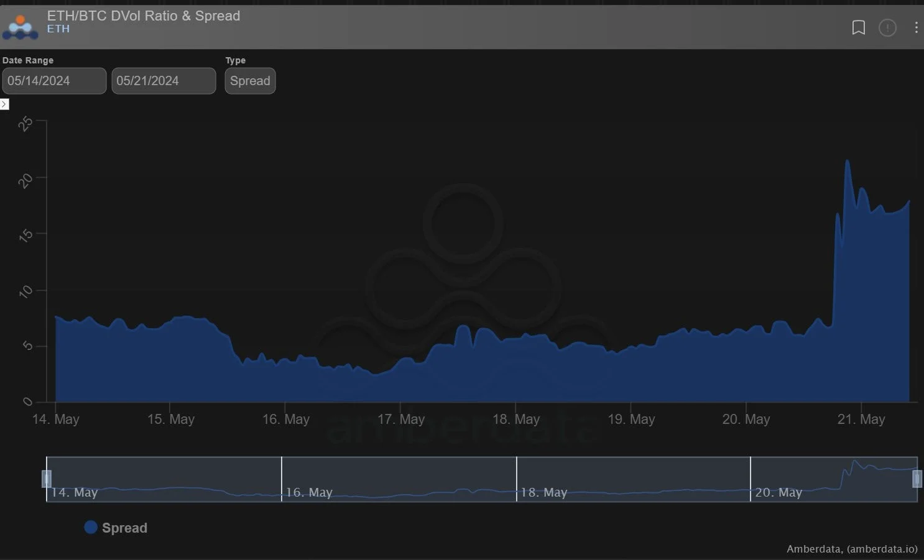
Task: Click the right navigator range handle
Action: point(917,479)
